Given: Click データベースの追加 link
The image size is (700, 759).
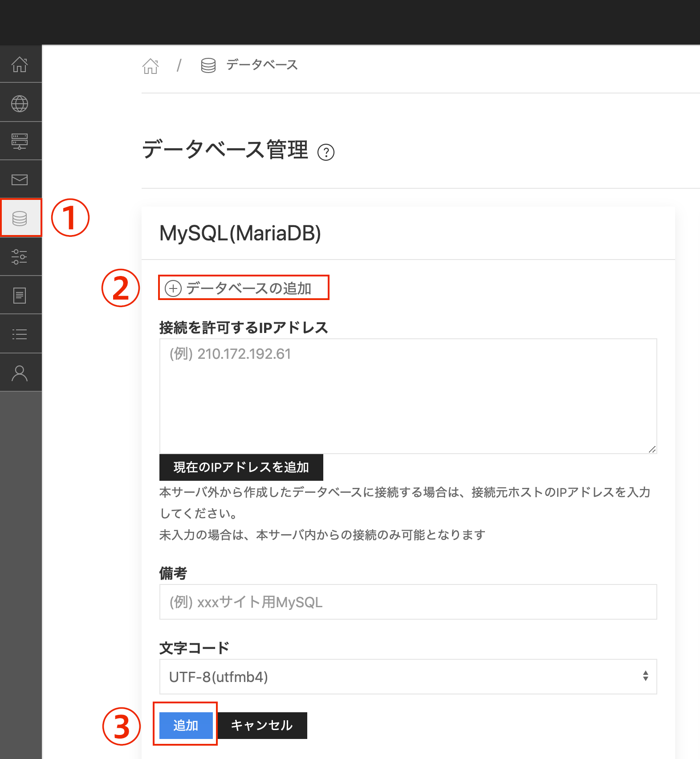Looking at the screenshot, I should pos(238,288).
